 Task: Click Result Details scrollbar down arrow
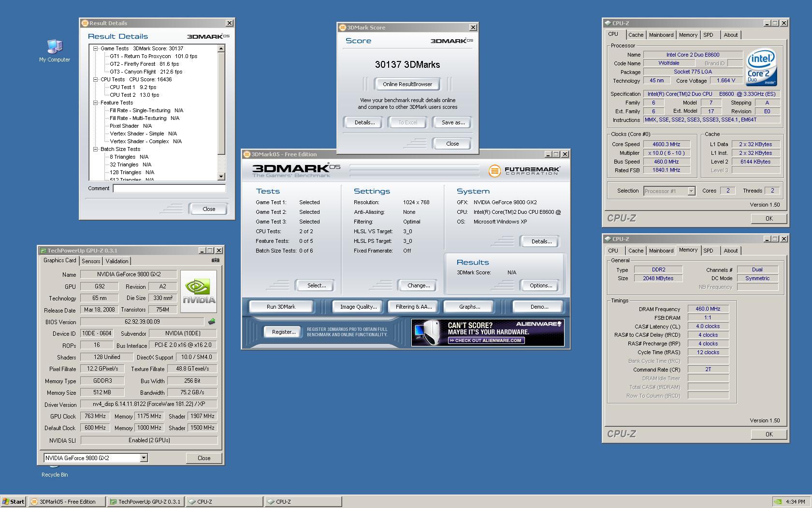click(x=221, y=177)
